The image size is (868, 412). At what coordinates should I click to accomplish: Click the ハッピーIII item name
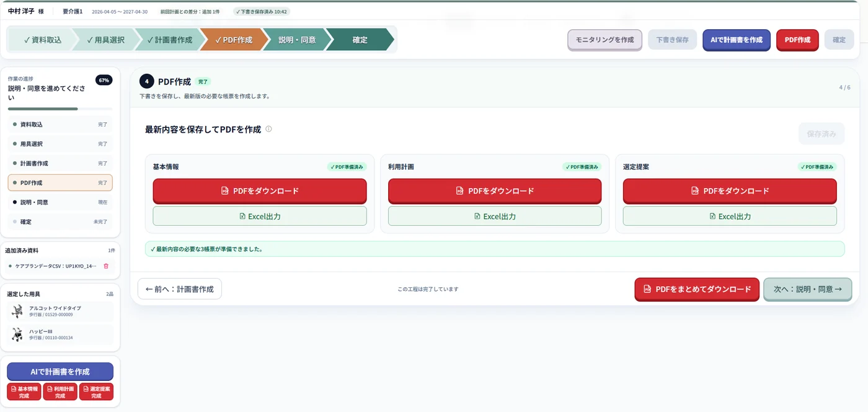pyautogui.click(x=41, y=331)
